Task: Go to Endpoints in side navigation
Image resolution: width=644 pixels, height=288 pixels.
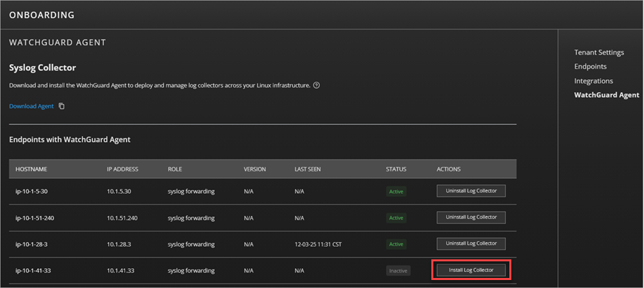Action: (590, 66)
